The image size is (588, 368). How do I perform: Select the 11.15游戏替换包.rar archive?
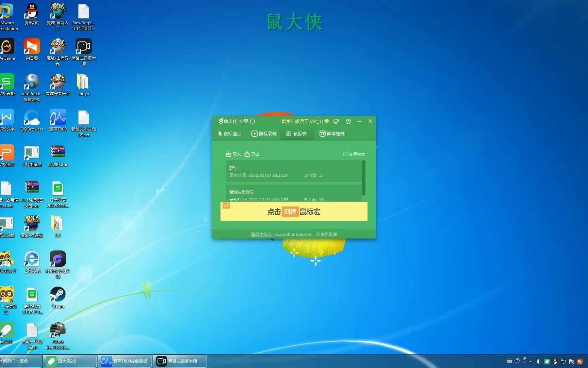[x=32, y=194]
